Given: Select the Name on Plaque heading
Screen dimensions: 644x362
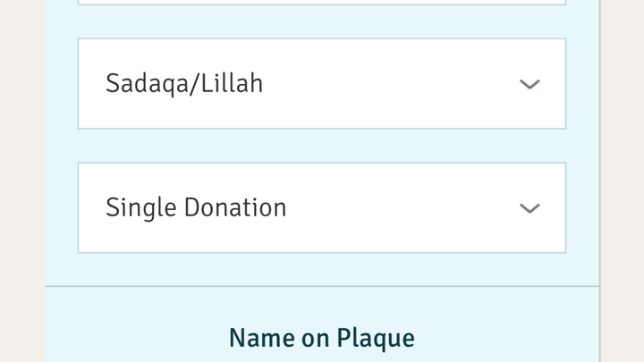Looking at the screenshot, I should 322,339.
